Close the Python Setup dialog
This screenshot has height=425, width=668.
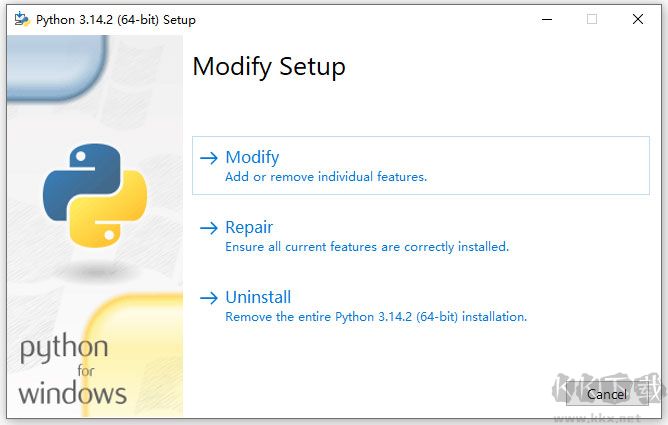pos(638,19)
